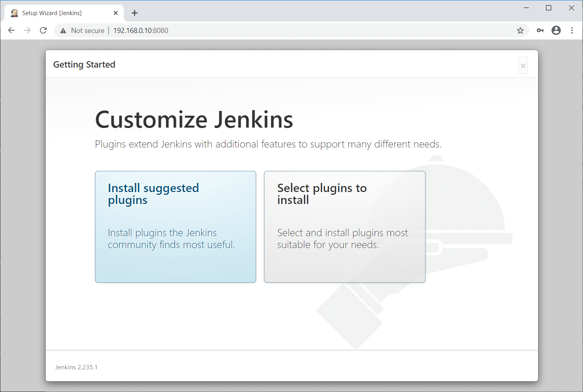Image resolution: width=583 pixels, height=392 pixels.
Task: Open a new browser tab
Action: click(135, 13)
